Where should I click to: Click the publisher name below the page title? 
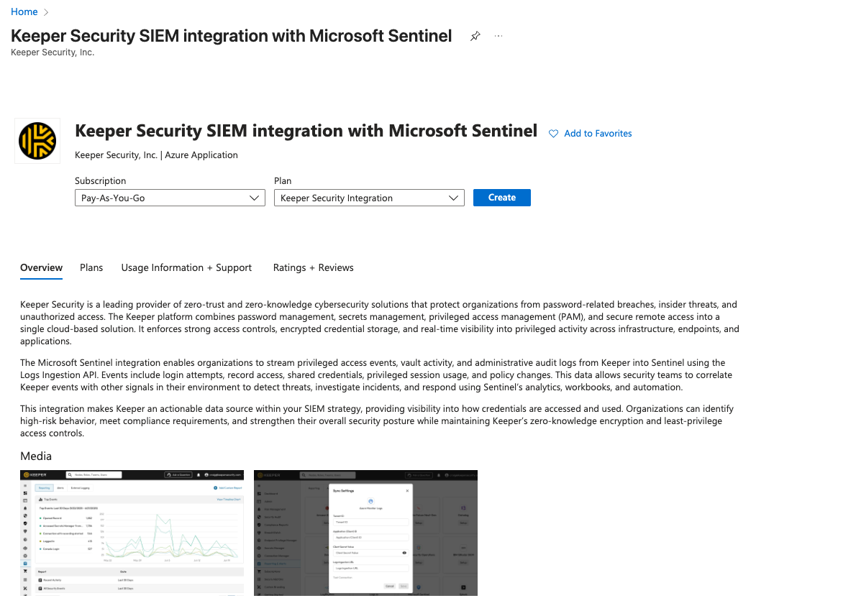[x=53, y=52]
